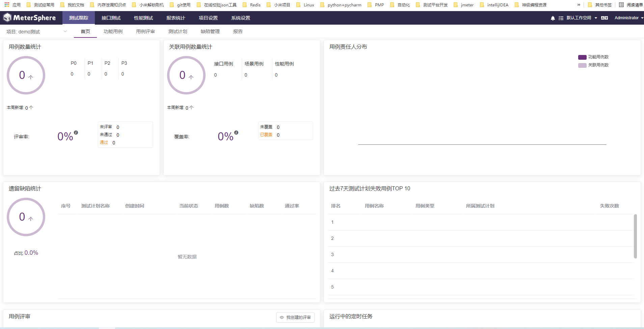Screen dimensions: 644x329
Task: Select the 测试跟踪 top menu
Action: coord(79,18)
